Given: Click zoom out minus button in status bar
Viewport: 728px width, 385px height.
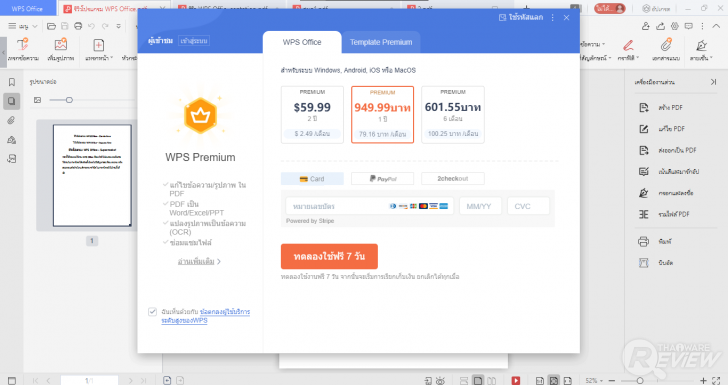Looking at the screenshot, I should click(612, 380).
